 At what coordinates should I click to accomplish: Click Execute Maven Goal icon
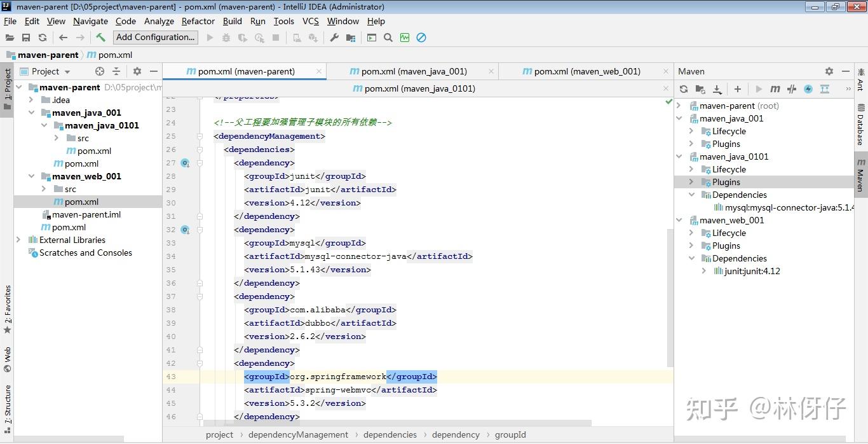tap(775, 89)
